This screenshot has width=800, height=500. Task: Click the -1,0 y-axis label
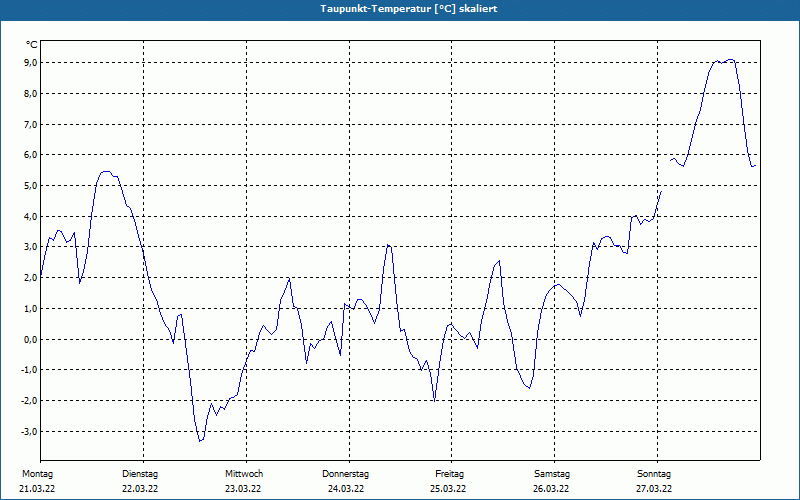pyautogui.click(x=29, y=370)
